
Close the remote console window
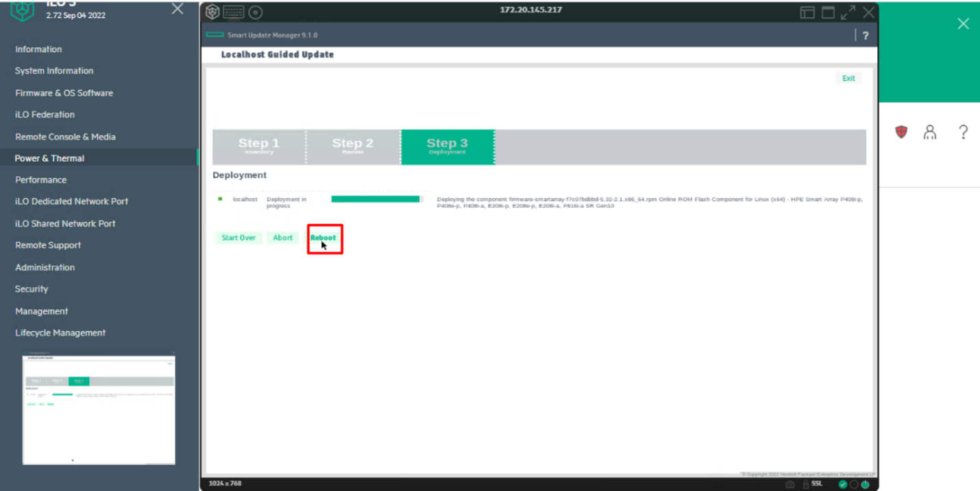pyautogui.click(x=868, y=12)
